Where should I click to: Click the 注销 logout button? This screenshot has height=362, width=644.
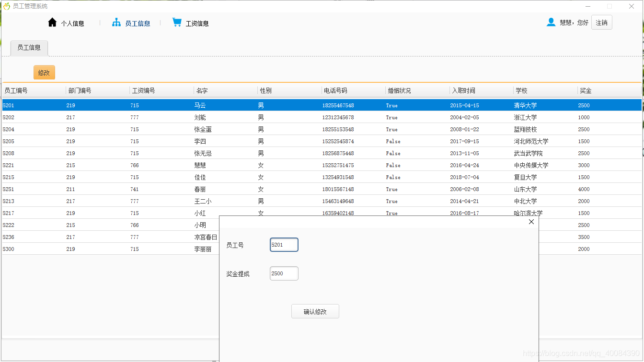click(x=602, y=23)
